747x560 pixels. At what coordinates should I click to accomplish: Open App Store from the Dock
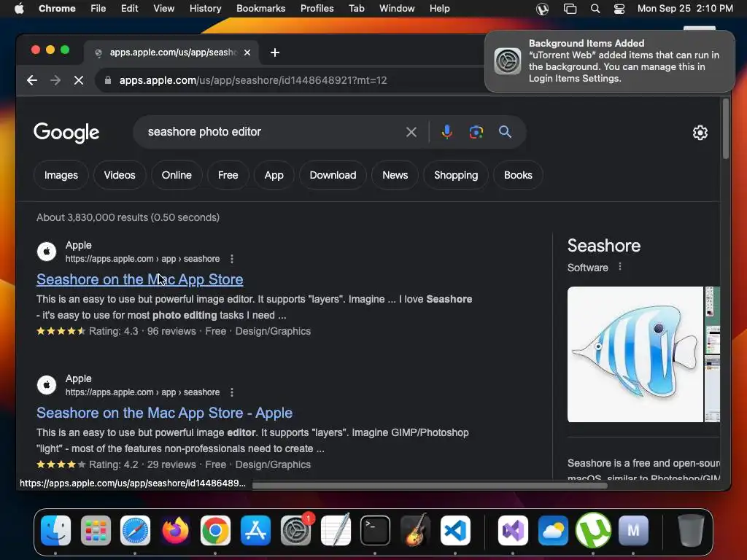tap(255, 531)
